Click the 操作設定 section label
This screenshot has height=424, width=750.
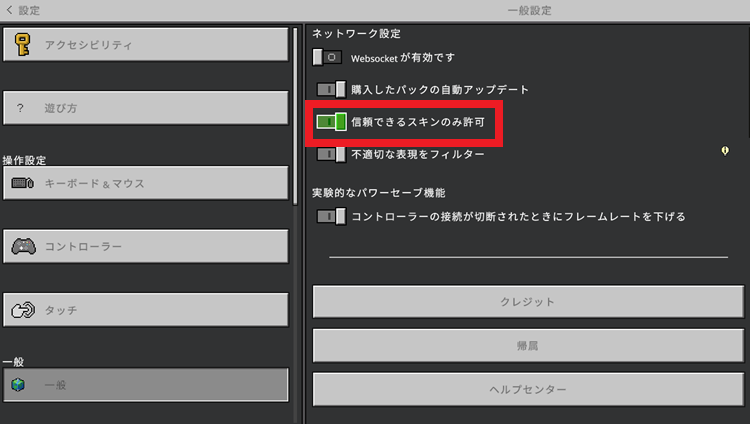(x=24, y=160)
